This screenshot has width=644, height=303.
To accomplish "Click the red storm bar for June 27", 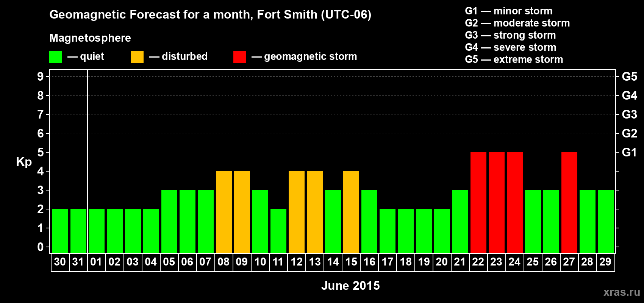I will tap(569, 202).
